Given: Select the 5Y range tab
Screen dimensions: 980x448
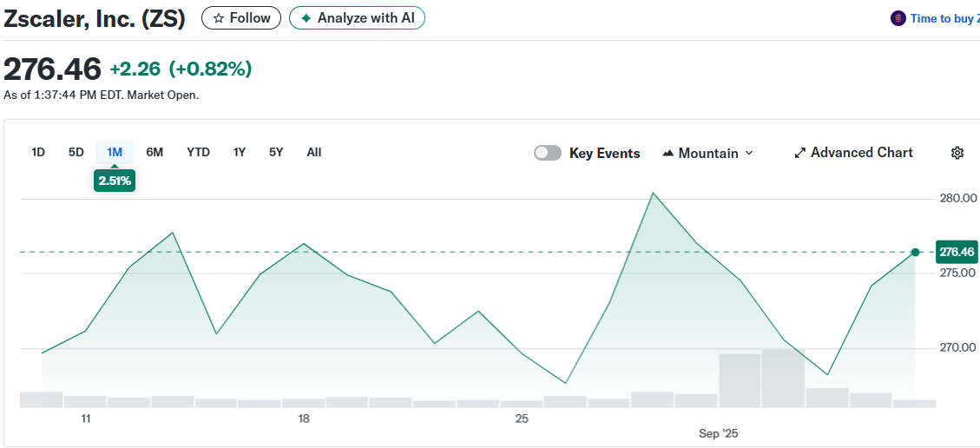Looking at the screenshot, I should pos(276,153).
